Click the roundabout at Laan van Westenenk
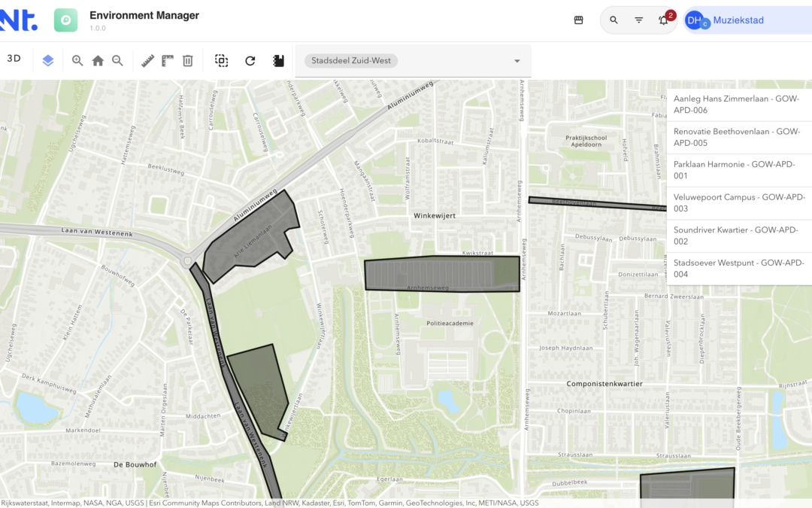 pyautogui.click(x=187, y=260)
